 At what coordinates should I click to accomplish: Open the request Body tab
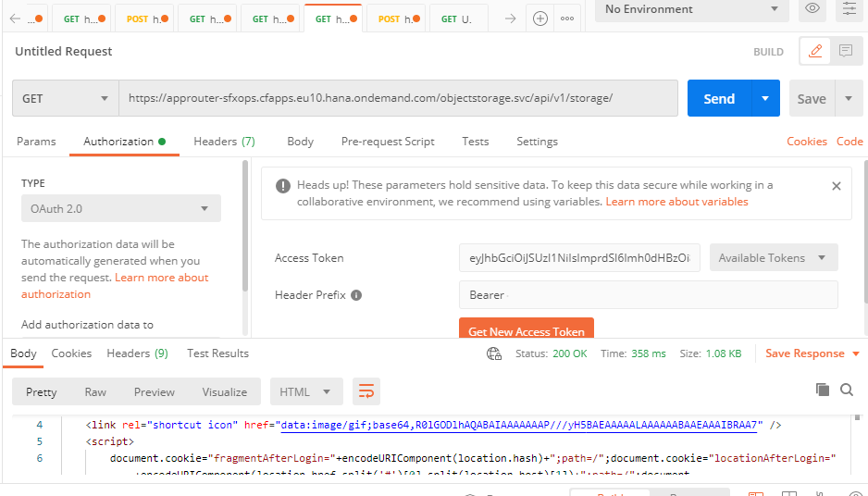300,142
